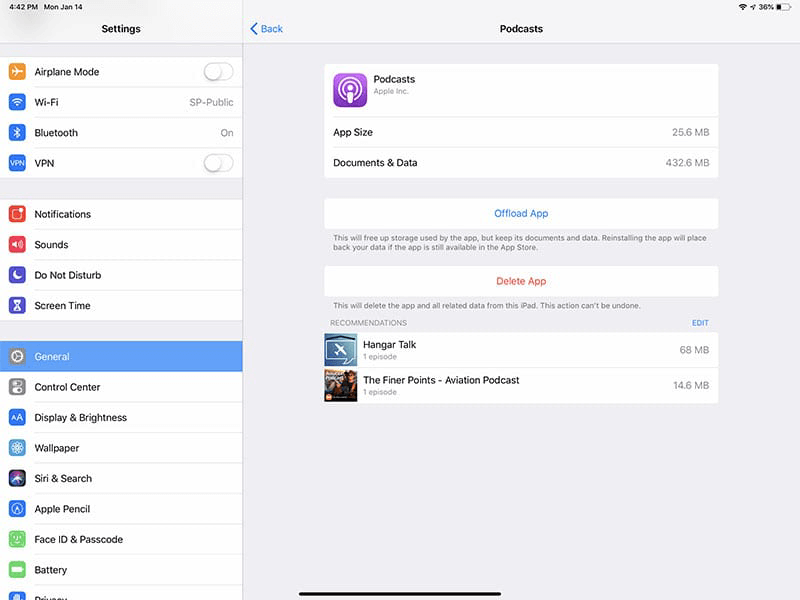Go back using the Back chevron
The height and width of the screenshot is (600, 800).
[266, 29]
